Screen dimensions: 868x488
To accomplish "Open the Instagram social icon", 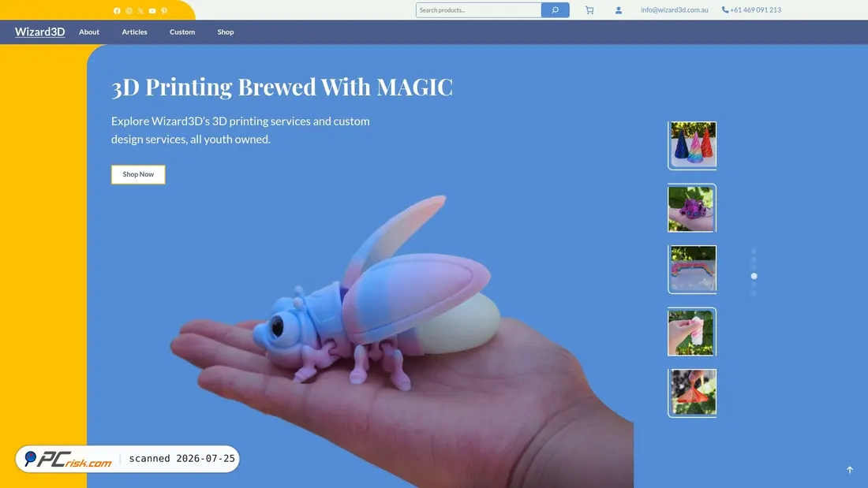I will tap(129, 10).
